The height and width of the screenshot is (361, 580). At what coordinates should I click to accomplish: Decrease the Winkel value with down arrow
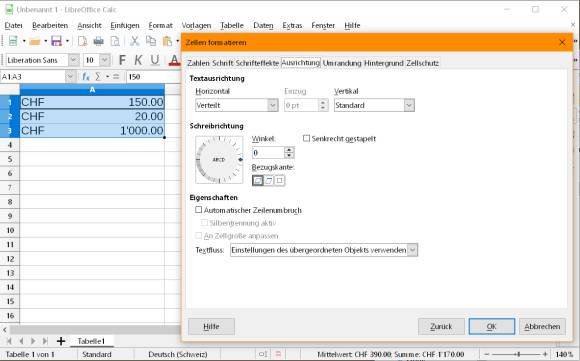coord(289,155)
